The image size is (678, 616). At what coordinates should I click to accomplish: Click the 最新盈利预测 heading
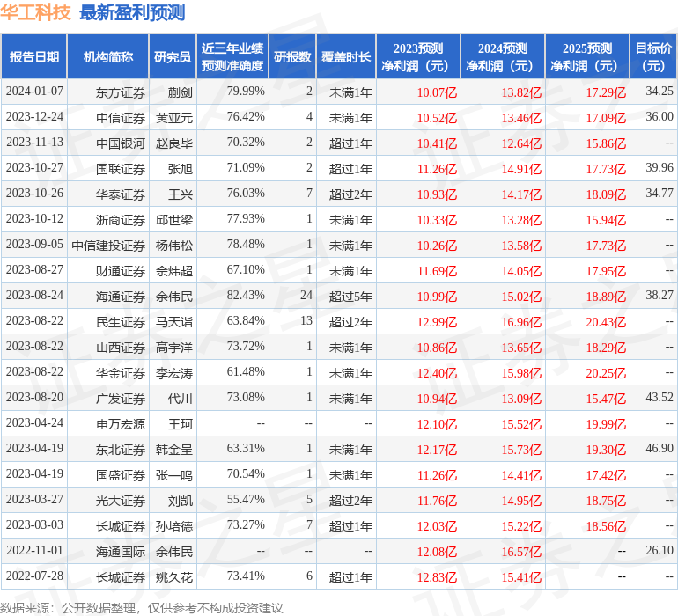point(132,12)
